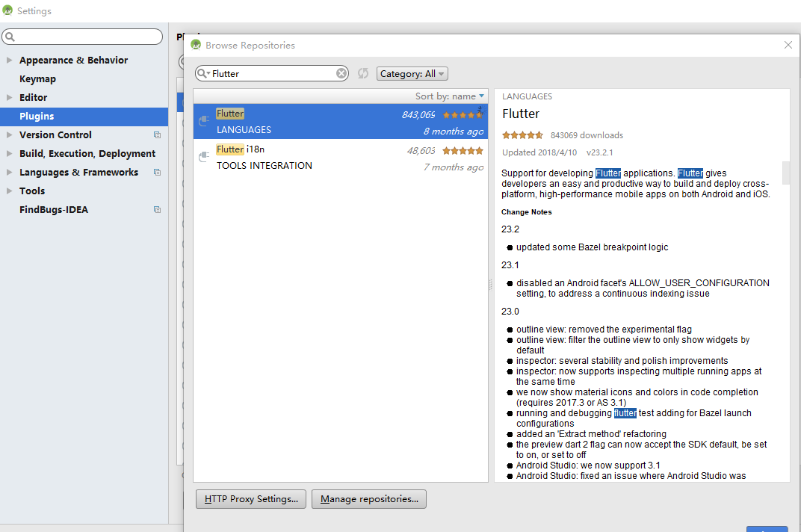Viewport: 801px width, 532px height.
Task: Click the LANGUAGES label in details pane
Action: [527, 96]
